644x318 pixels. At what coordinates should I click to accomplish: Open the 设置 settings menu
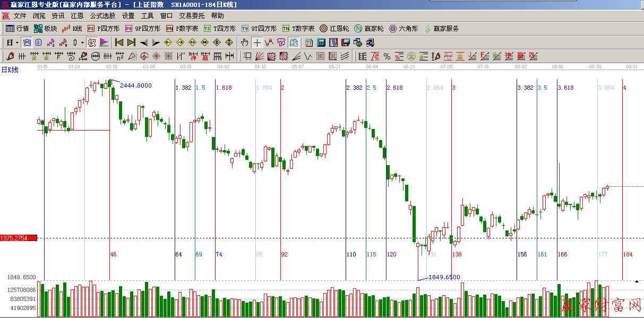click(x=128, y=16)
